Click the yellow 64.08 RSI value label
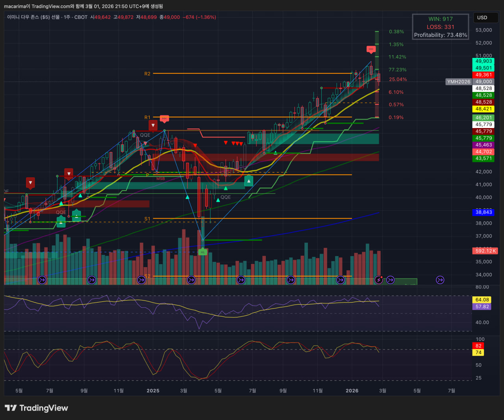The width and height of the screenshot is (504, 420). pos(482,300)
